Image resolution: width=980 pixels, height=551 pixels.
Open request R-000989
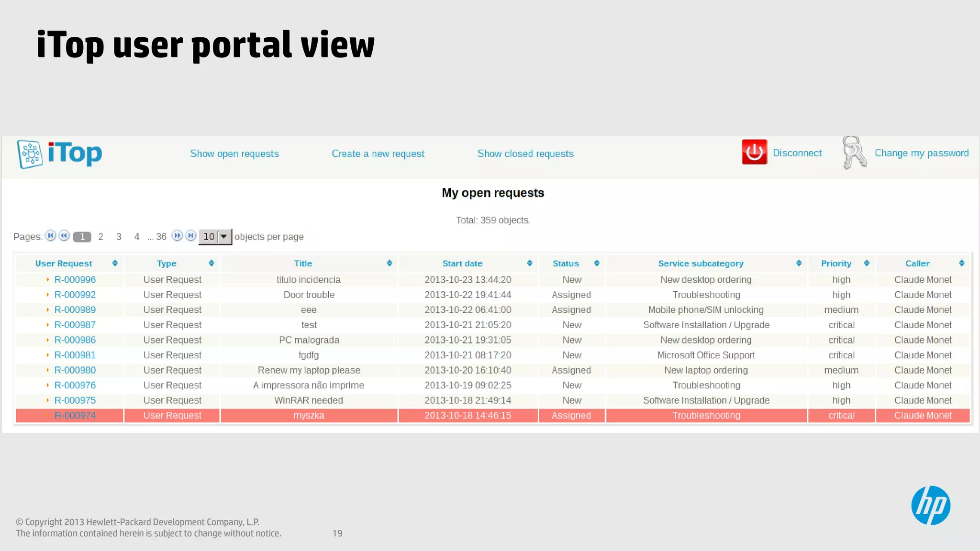75,310
